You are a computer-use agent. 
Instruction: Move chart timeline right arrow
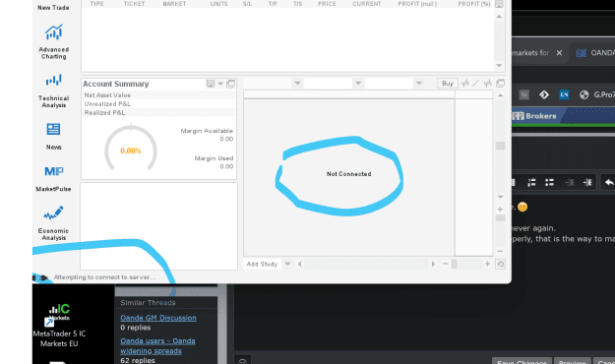click(433, 264)
